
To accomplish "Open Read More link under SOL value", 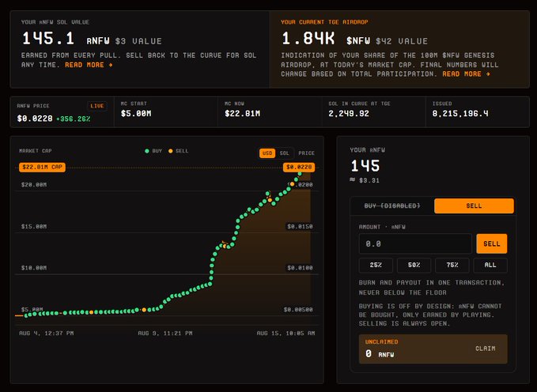I will click(x=89, y=65).
